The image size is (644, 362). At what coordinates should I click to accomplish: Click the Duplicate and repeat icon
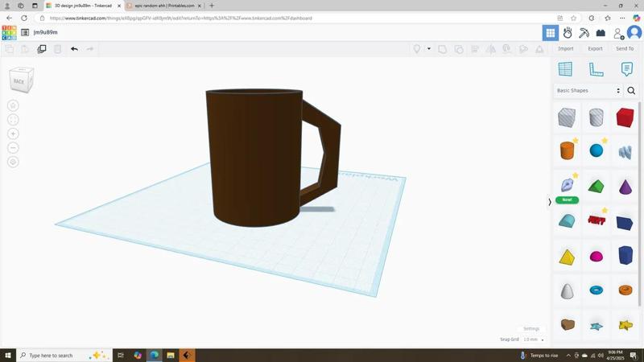(x=42, y=49)
